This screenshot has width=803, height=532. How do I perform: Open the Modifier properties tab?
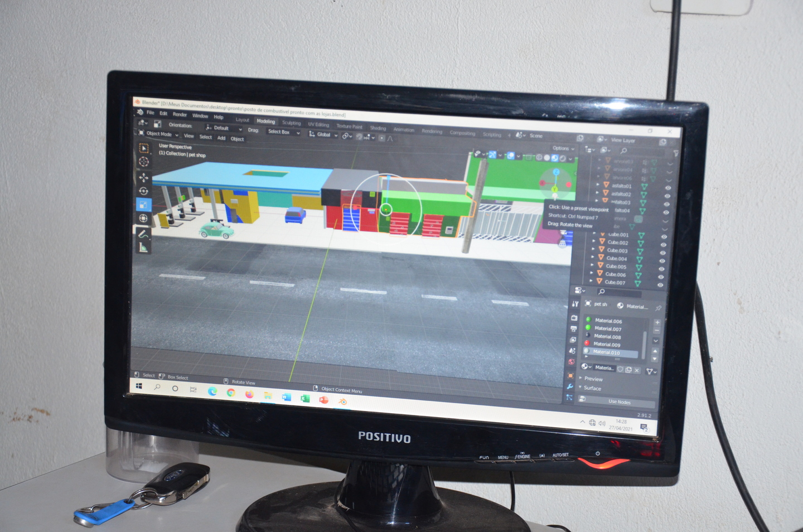click(x=570, y=386)
